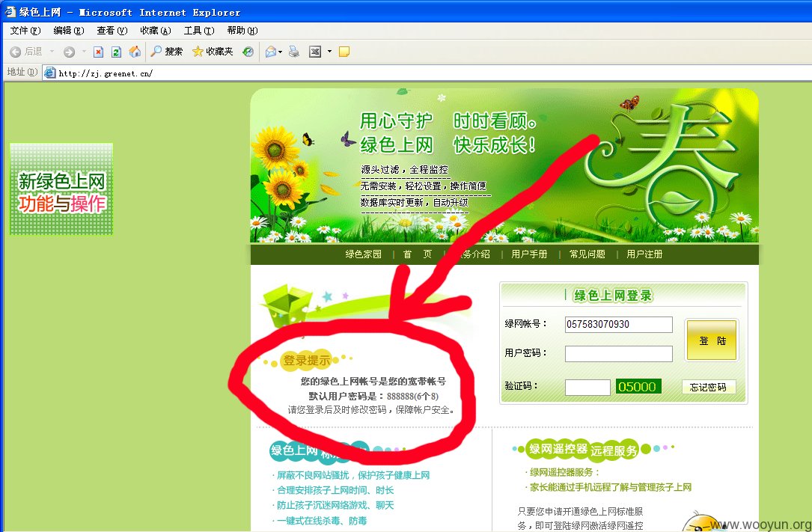Click the IE page icon in address bar
The width and height of the screenshot is (812, 532).
(x=49, y=73)
